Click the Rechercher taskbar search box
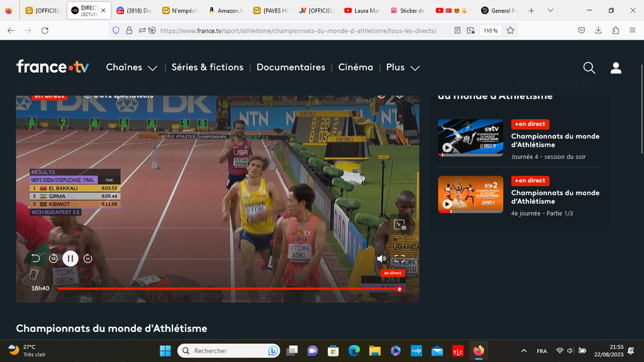 tap(229, 351)
